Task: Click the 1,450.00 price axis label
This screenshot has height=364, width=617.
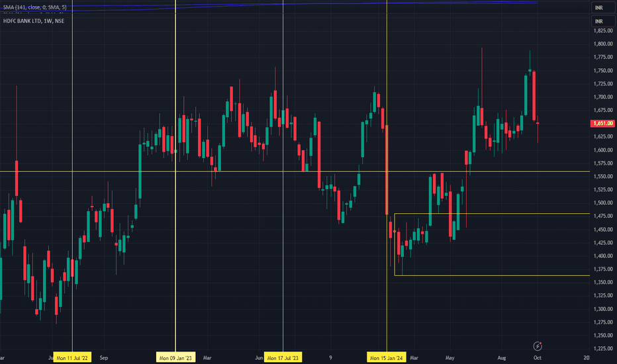Action: tap(603, 230)
